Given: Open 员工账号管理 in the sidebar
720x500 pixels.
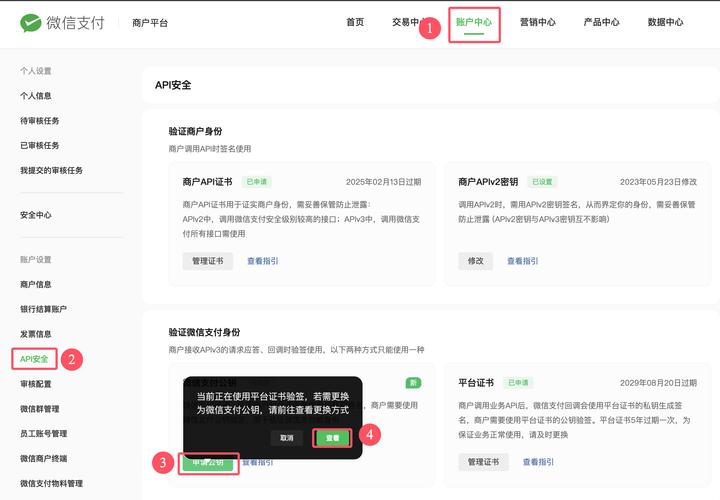Looking at the screenshot, I should pos(44,434).
